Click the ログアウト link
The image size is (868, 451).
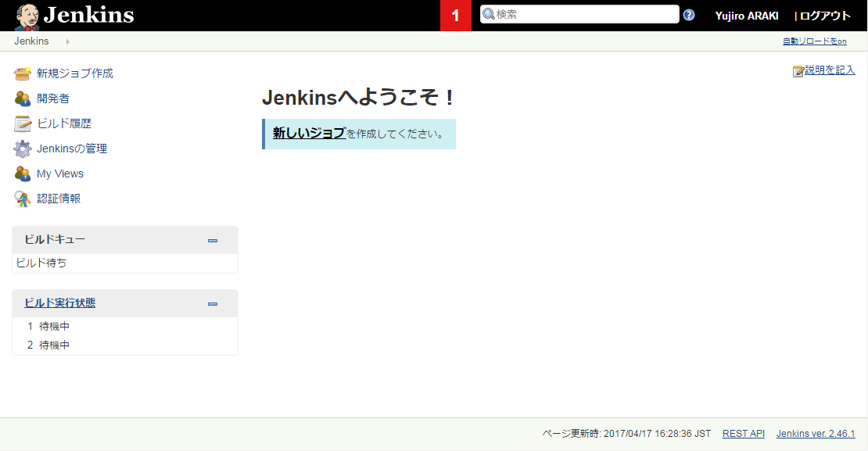(x=824, y=16)
